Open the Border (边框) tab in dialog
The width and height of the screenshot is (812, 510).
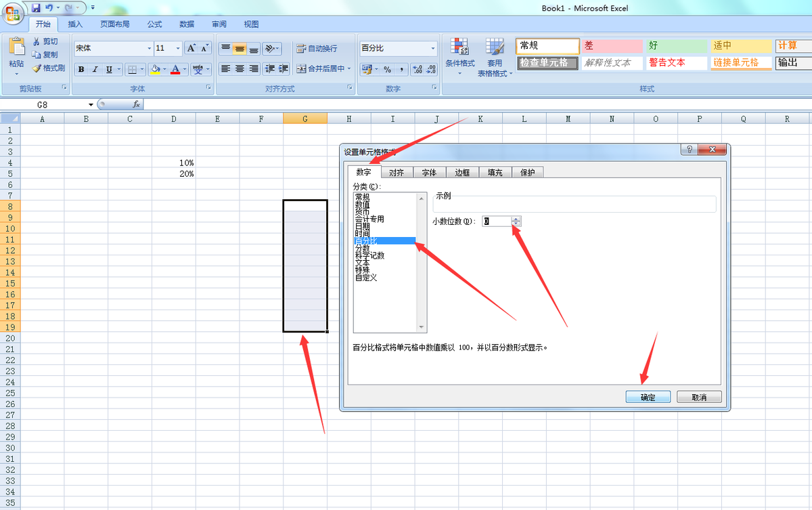tap(463, 173)
